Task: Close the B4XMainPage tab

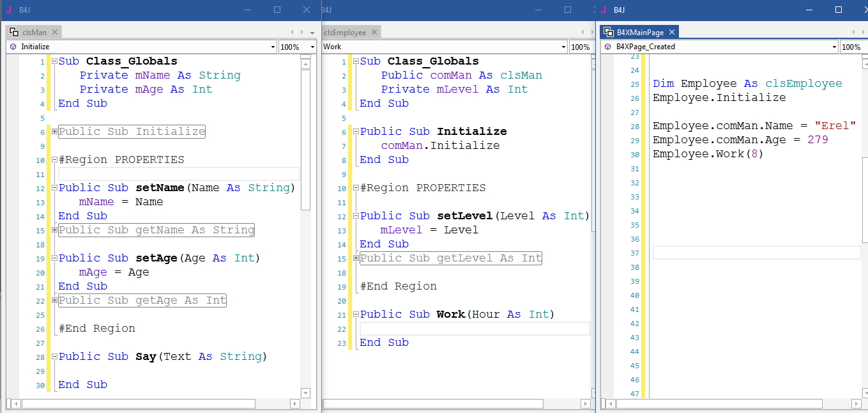Action: pos(672,32)
